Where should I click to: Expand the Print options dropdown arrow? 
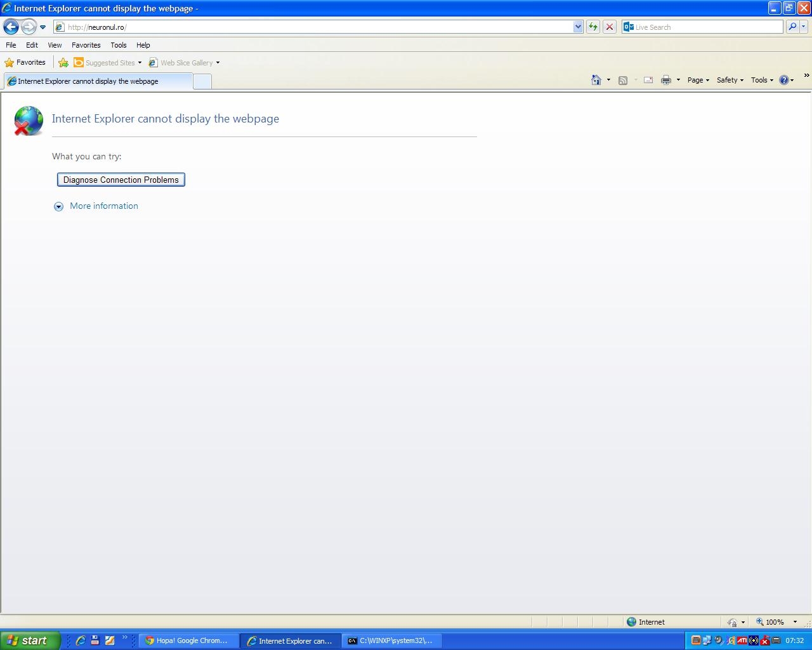678,80
